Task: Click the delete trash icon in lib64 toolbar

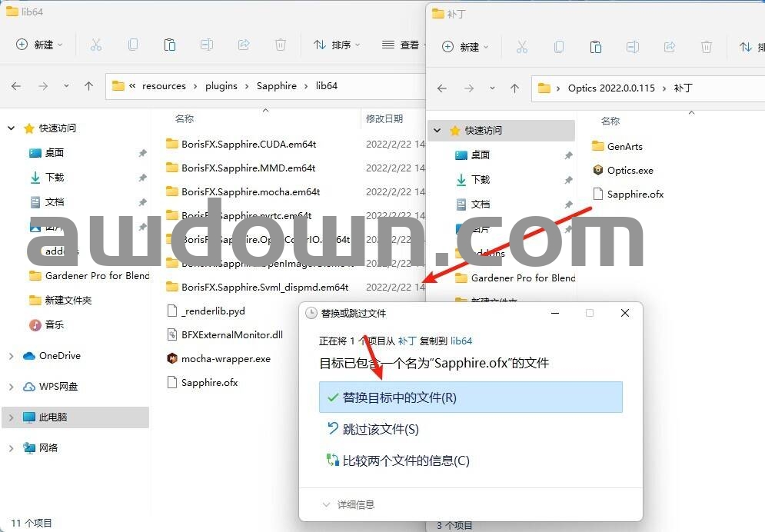Action: [281, 45]
